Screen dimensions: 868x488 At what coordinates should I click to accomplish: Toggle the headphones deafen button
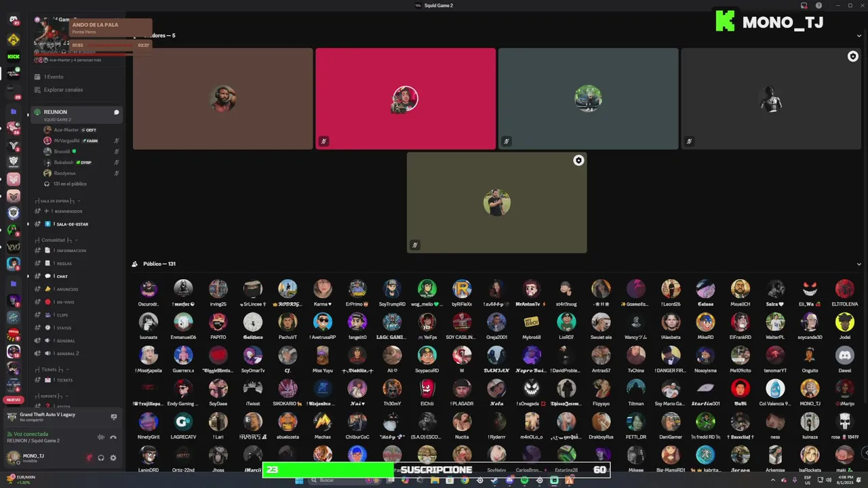coord(101,457)
